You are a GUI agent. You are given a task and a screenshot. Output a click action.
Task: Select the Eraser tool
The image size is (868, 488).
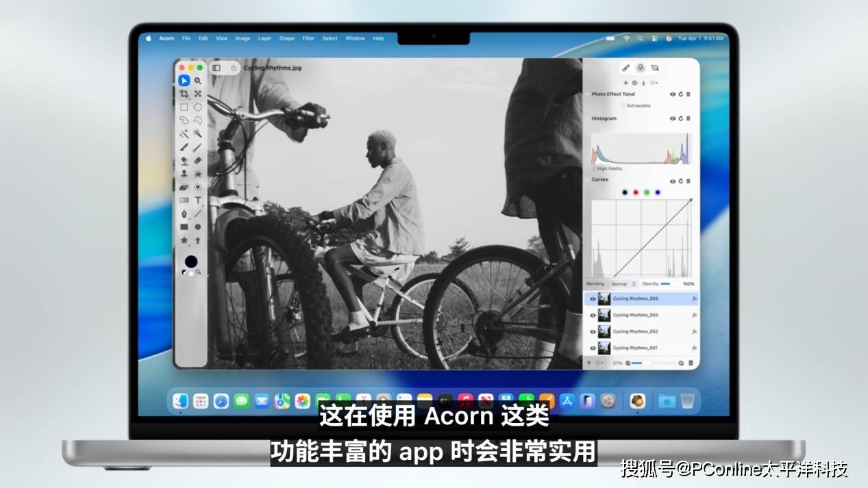[198, 160]
